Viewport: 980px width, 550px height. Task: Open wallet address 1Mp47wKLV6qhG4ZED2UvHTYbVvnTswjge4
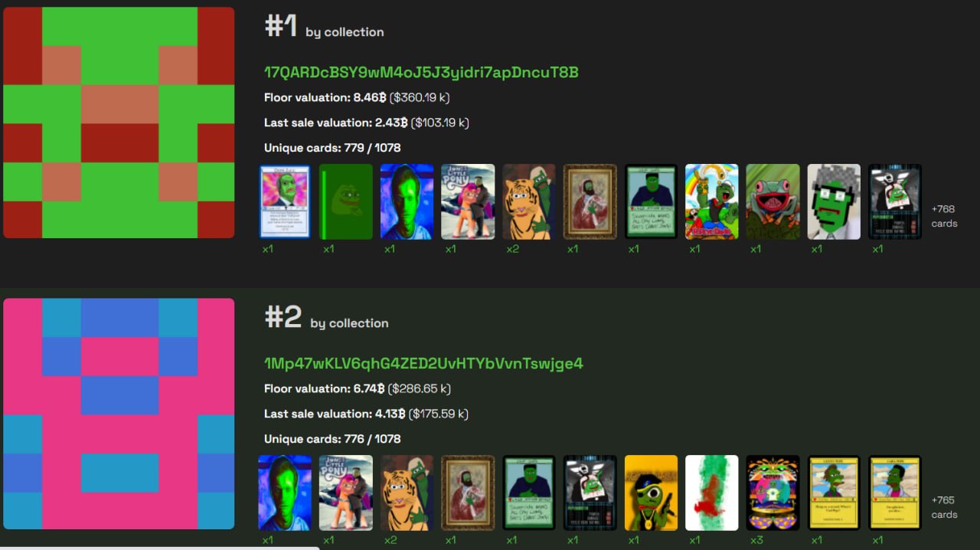(423, 363)
